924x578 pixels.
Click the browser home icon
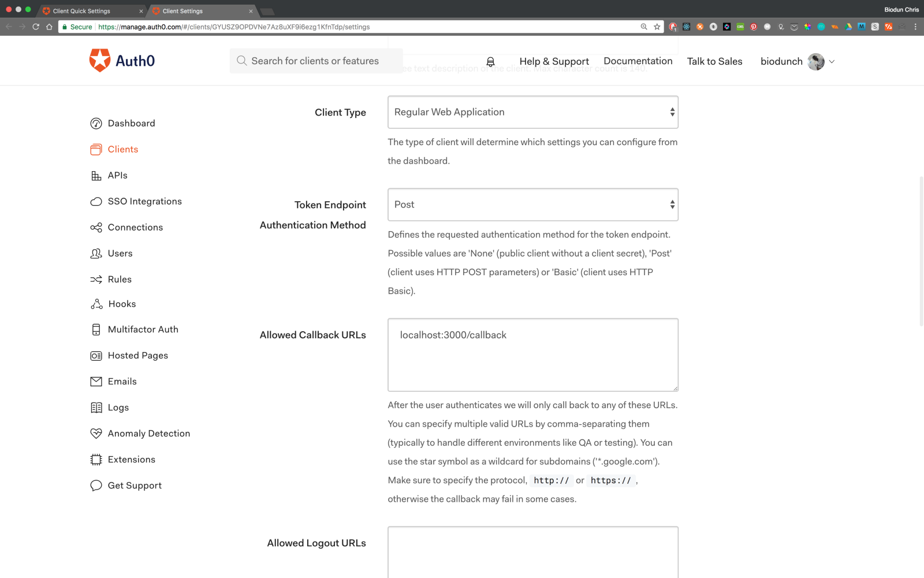(x=50, y=27)
